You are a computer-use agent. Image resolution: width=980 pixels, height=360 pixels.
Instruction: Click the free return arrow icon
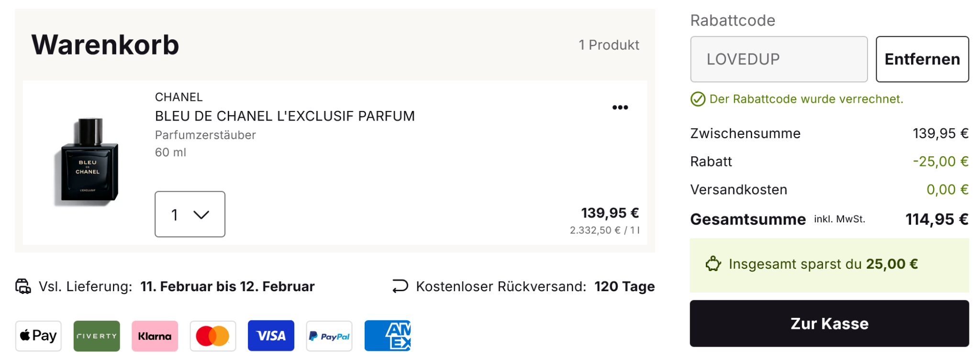pyautogui.click(x=400, y=286)
